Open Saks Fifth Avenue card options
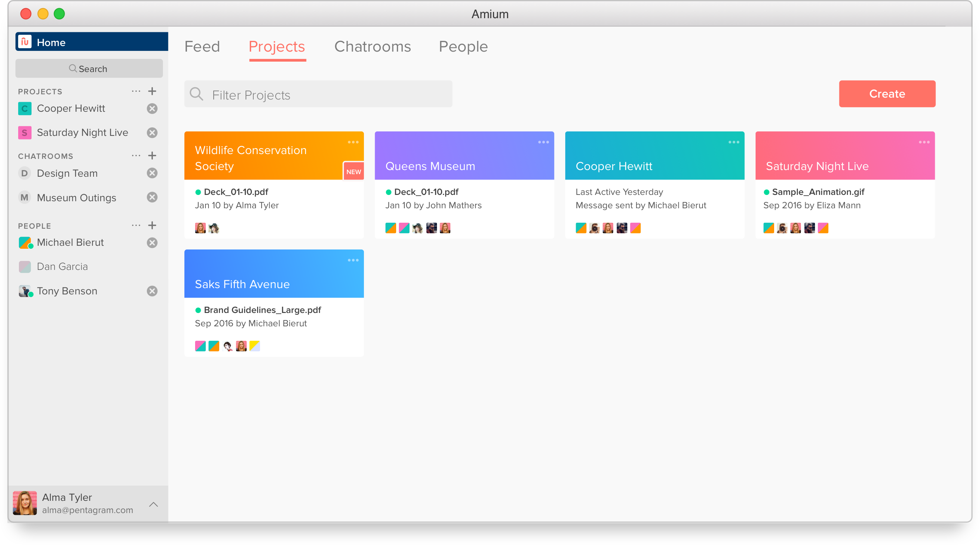 click(x=353, y=260)
